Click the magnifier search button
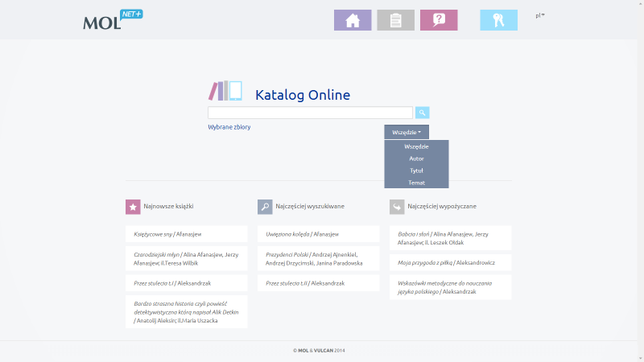644x362 pixels. click(422, 113)
